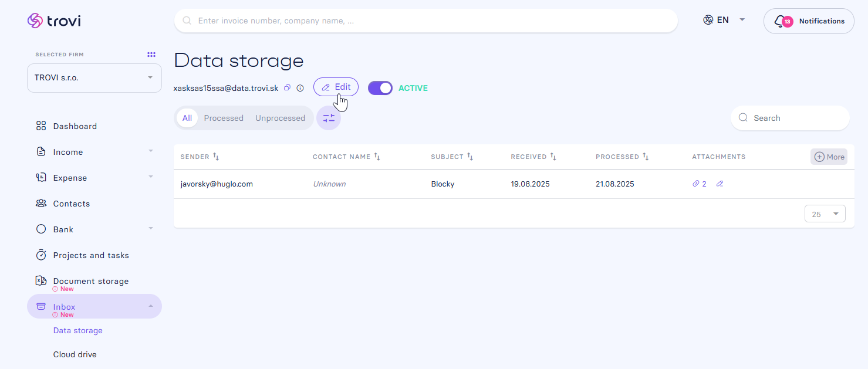Switch to the Processed tab

[x=224, y=118]
